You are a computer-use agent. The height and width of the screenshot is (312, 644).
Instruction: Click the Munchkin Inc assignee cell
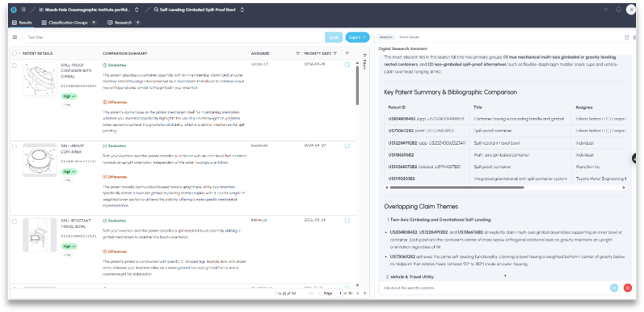[x=587, y=167]
